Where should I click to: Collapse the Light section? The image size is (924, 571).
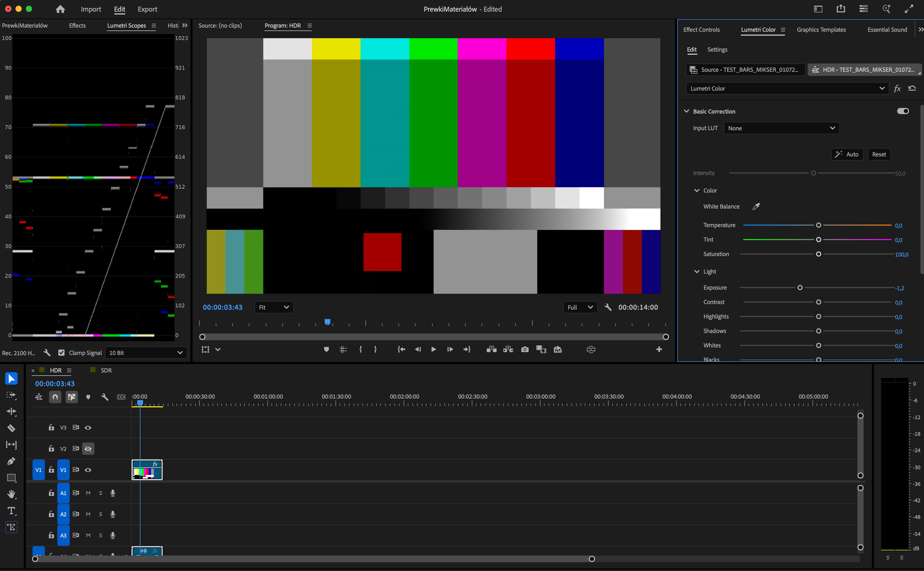(697, 272)
